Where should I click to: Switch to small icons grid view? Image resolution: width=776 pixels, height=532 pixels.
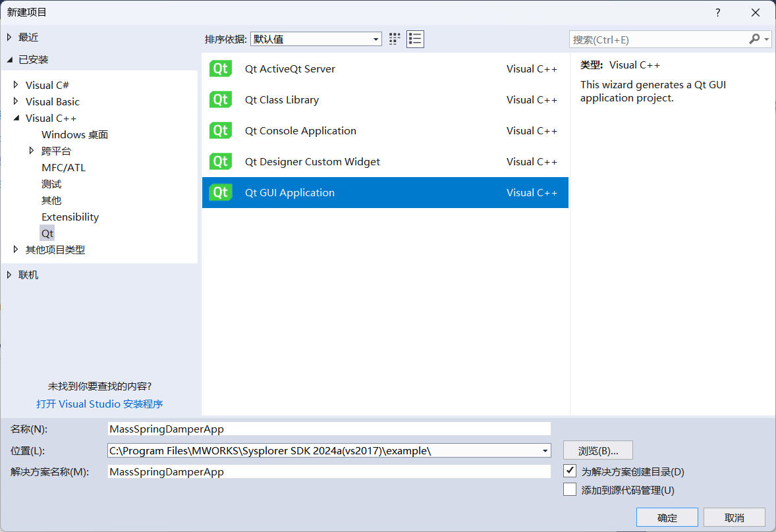pos(395,39)
